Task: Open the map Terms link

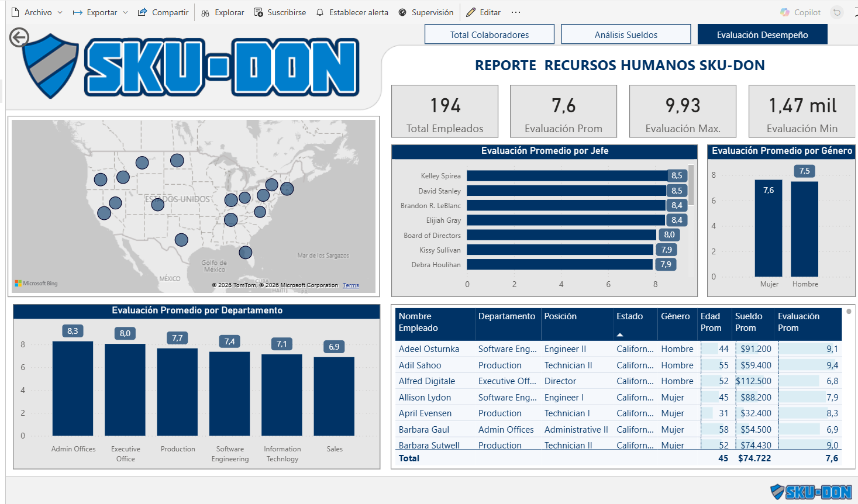Action: (351, 285)
